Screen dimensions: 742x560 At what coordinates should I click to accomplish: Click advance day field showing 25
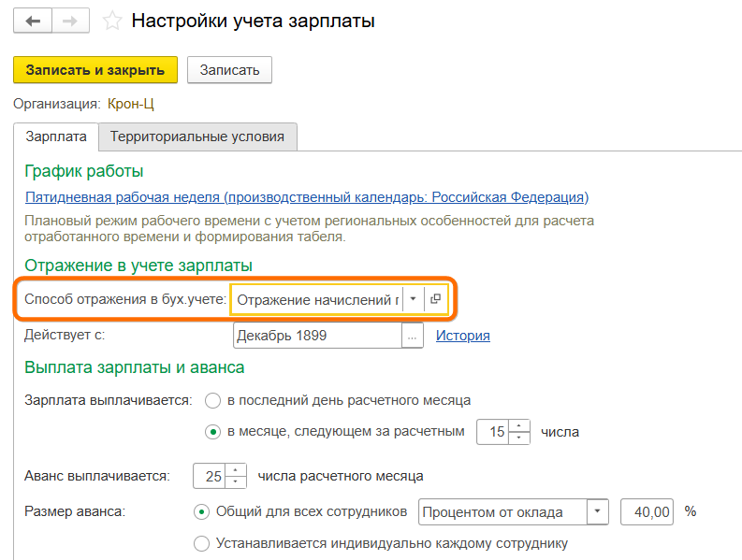(x=210, y=476)
